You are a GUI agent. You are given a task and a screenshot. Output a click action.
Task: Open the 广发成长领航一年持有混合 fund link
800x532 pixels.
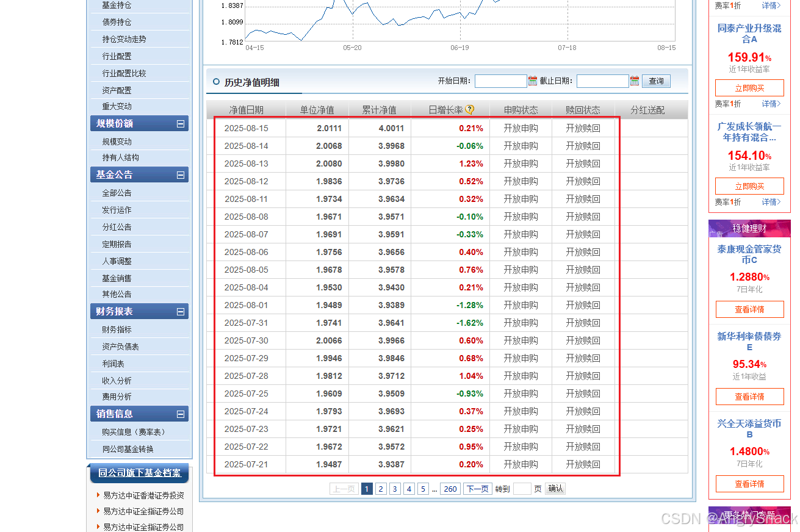pos(749,132)
